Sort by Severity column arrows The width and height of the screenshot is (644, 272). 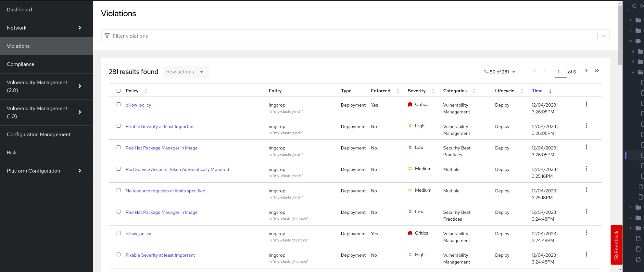point(433,91)
